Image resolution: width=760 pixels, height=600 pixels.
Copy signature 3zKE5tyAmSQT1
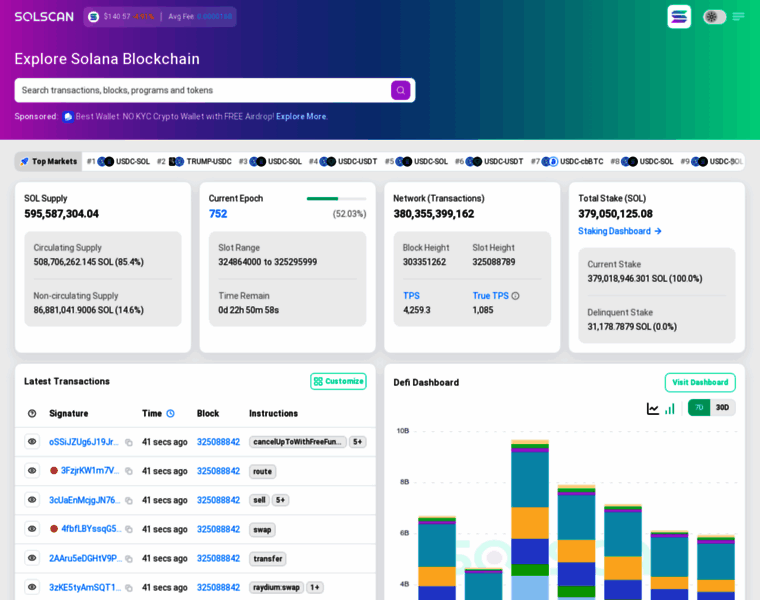tap(129, 588)
